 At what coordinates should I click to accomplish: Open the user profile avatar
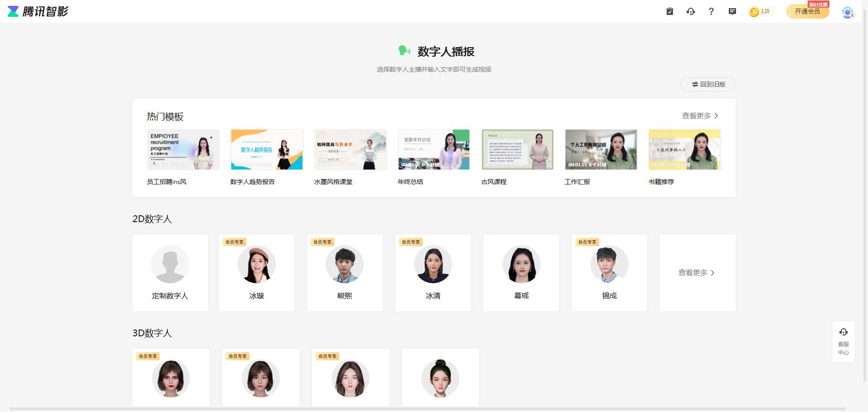point(847,12)
